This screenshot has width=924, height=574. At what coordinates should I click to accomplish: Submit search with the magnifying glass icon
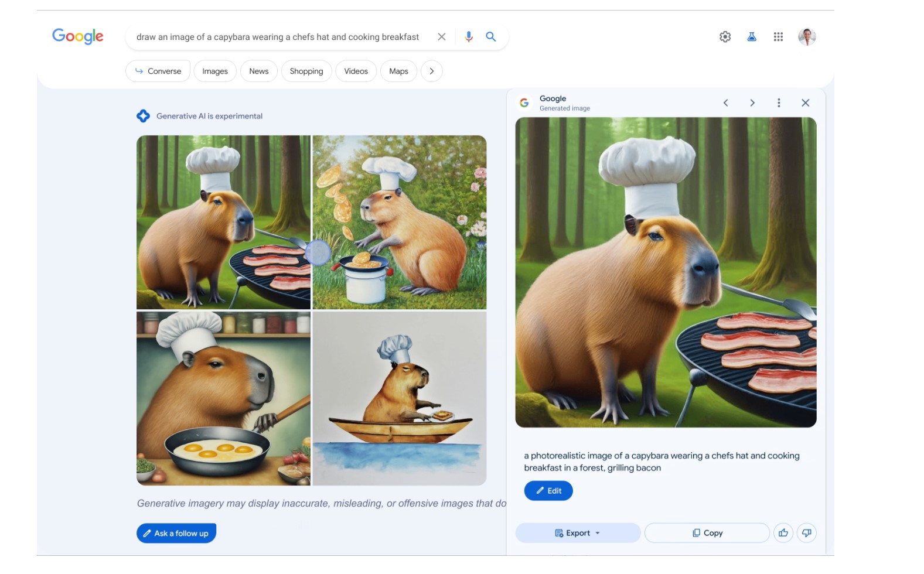click(491, 37)
